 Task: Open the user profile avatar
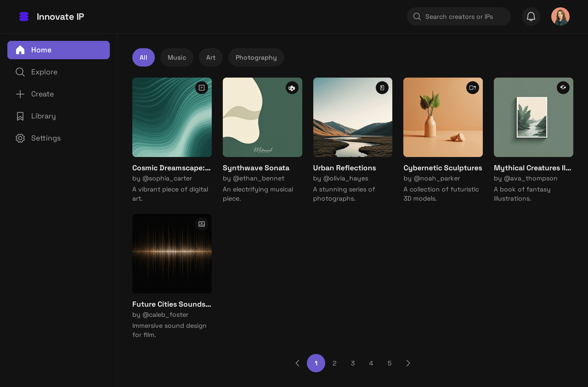click(560, 17)
